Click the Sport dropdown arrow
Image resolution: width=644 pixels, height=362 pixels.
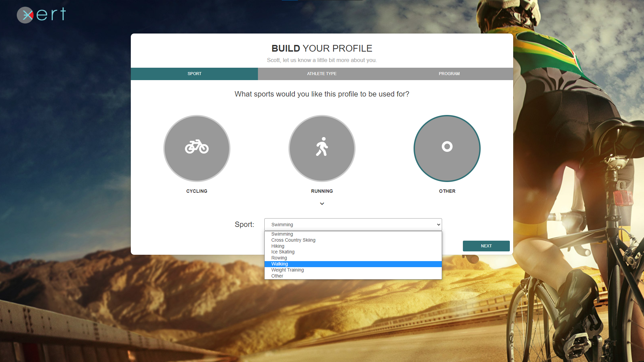[438, 225]
